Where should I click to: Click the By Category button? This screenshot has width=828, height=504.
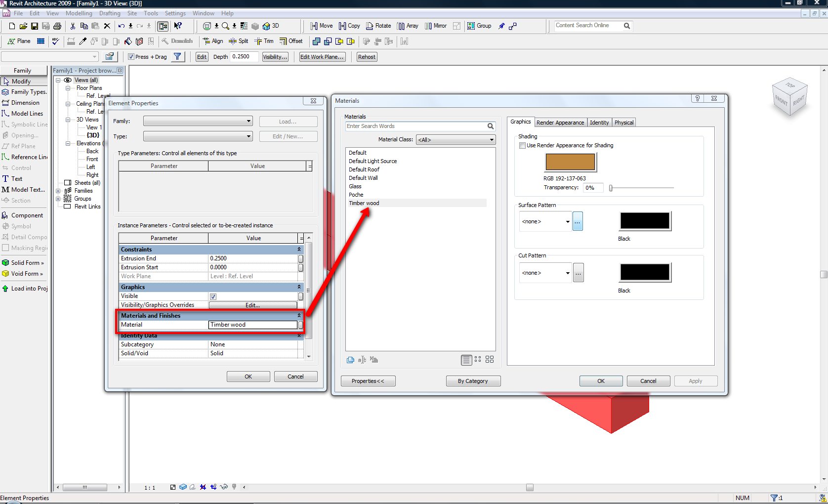click(473, 381)
